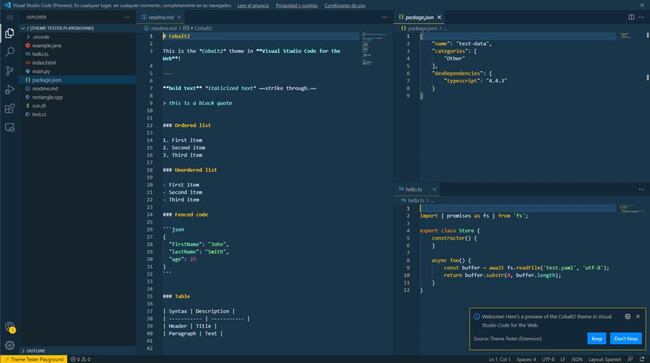650x363 pixels.
Task: Close the readme.md tab
Action: coord(179,17)
